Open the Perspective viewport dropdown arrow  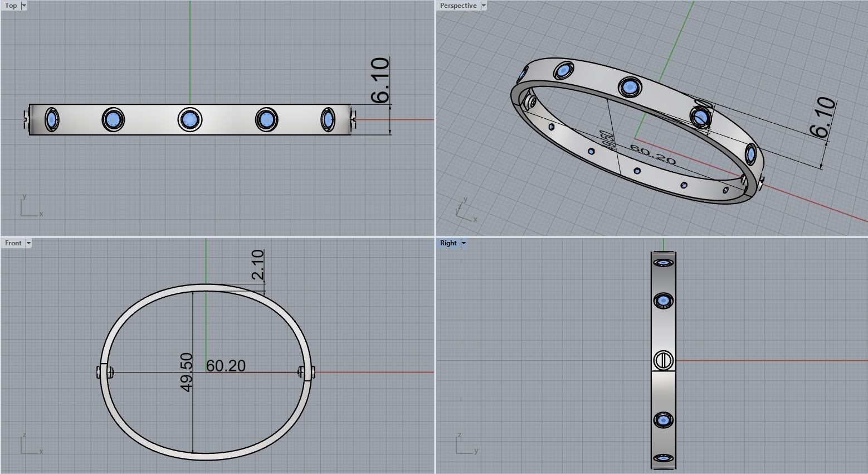coord(484,6)
